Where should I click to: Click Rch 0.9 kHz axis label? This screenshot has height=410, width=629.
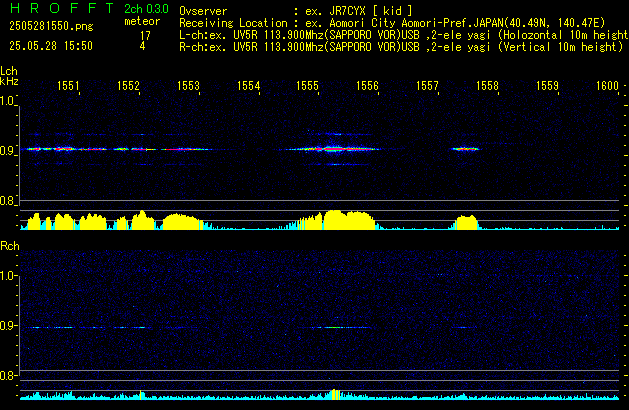[x=7, y=325]
